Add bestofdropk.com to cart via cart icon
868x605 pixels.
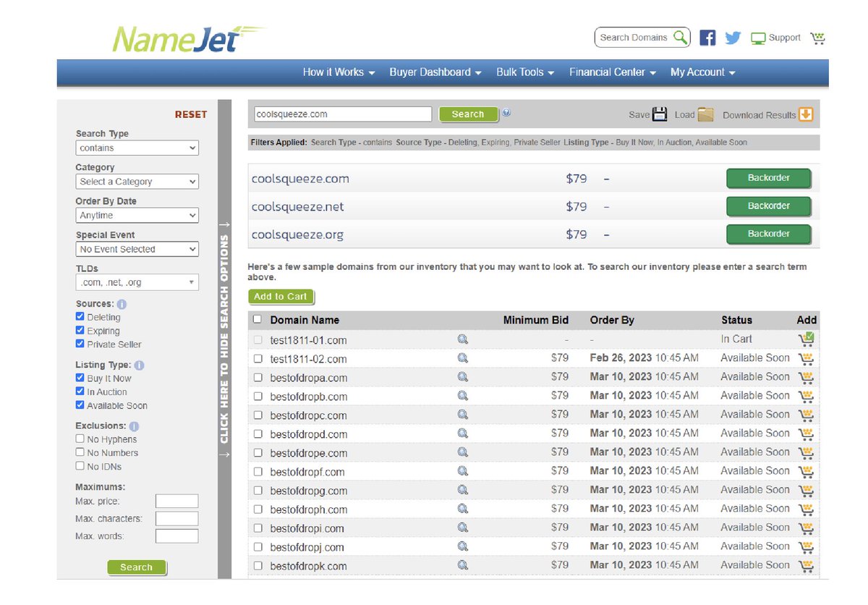pos(806,565)
